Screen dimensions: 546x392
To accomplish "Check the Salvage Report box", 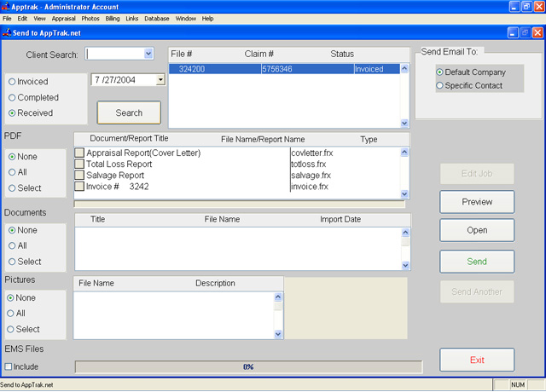I will 79,175.
